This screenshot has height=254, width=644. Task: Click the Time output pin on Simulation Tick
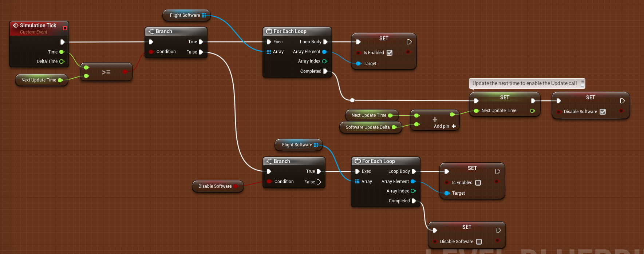pyautogui.click(x=62, y=52)
